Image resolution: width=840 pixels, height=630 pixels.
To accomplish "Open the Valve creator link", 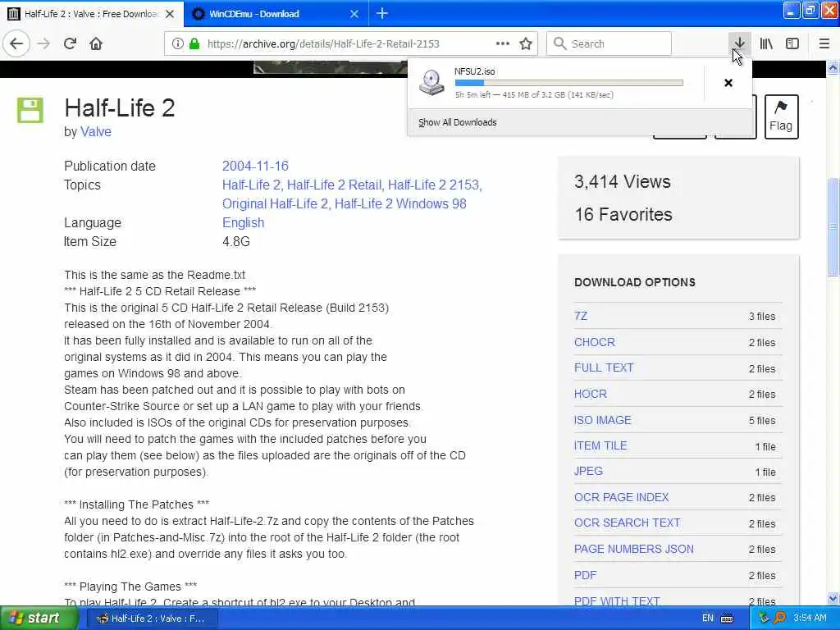I will click(96, 132).
